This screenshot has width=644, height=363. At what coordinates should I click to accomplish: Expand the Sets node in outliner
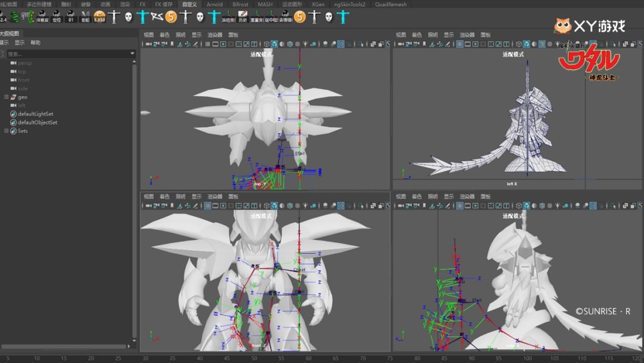pos(6,131)
